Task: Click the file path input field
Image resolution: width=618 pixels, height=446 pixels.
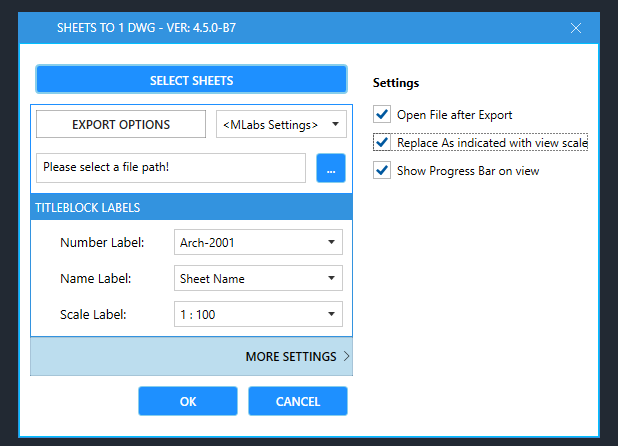Action: (170, 168)
